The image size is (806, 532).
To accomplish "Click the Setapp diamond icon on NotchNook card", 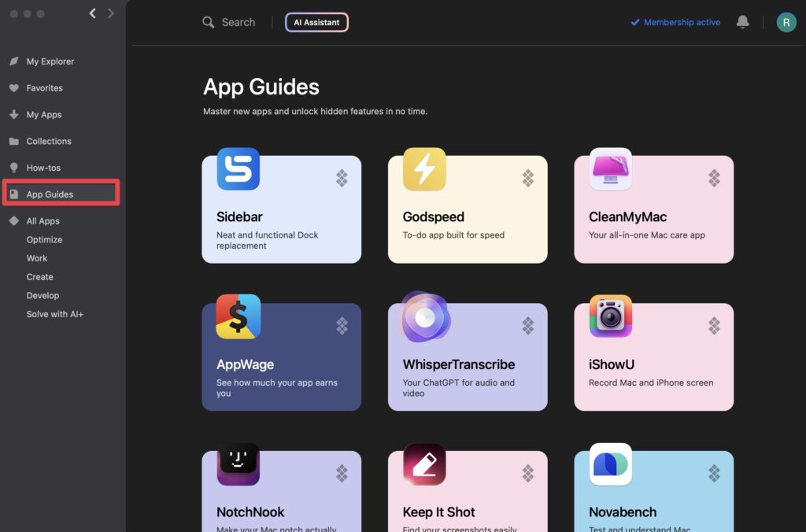I will pos(342,474).
